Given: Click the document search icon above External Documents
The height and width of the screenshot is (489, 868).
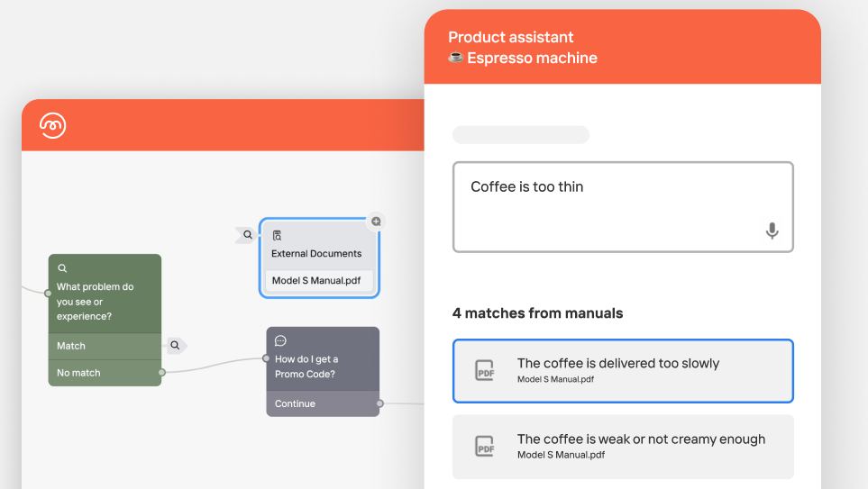Looking at the screenshot, I should click(277, 236).
